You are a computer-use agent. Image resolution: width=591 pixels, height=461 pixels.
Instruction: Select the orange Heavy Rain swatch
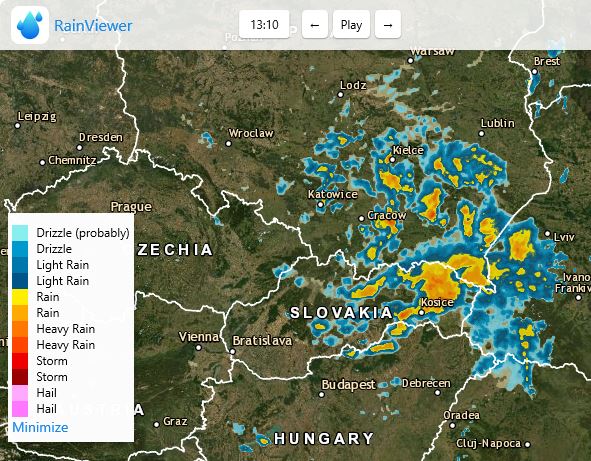(x=20, y=329)
